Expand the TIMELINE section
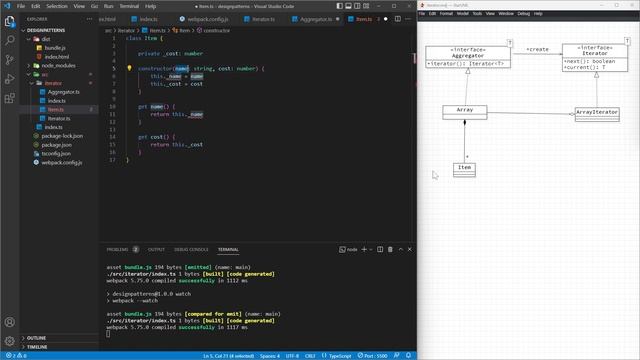The image size is (640, 360). tap(37, 347)
